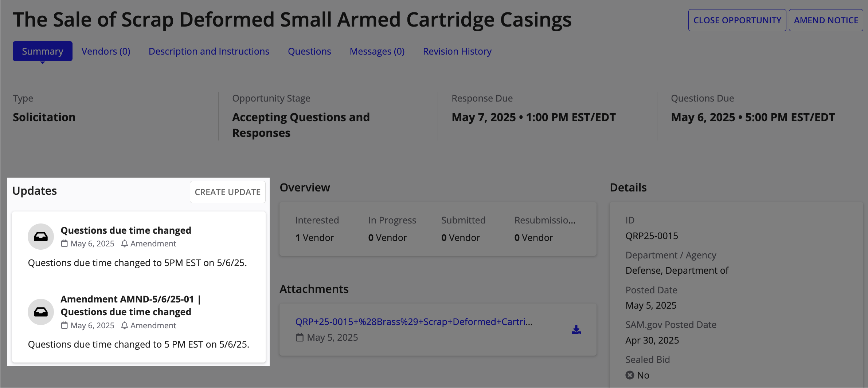This screenshot has width=868, height=388.
Task: Click the x-circle icon beside Sealed Bid No
Action: (x=630, y=375)
